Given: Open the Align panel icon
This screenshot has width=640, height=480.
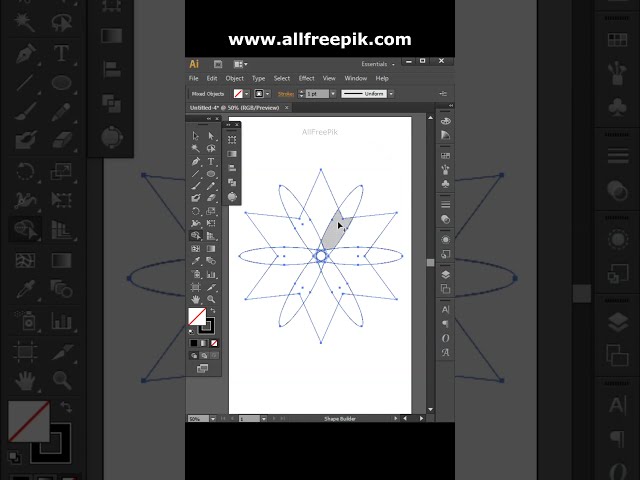Looking at the screenshot, I should pyautogui.click(x=232, y=168).
